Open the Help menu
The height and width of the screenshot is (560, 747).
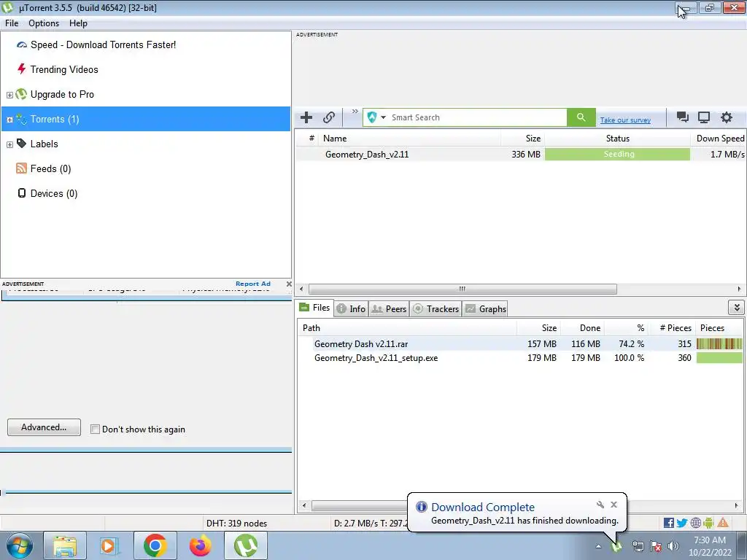click(78, 23)
